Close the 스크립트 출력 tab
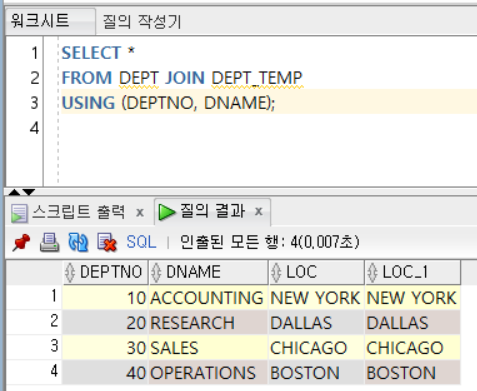This screenshot has width=477, height=391. click(140, 212)
